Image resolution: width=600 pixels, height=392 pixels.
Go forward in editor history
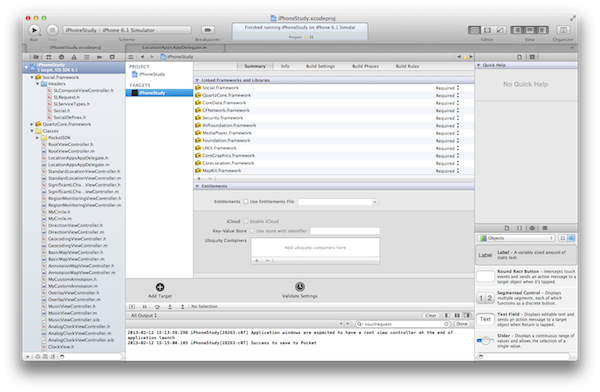pyautogui.click(x=152, y=57)
